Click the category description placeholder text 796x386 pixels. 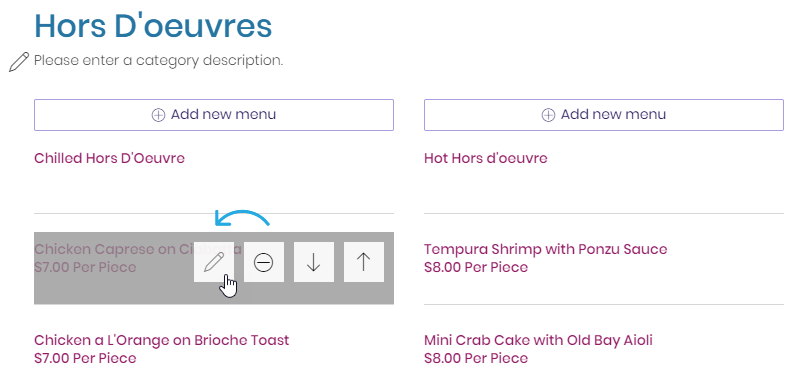point(158,60)
